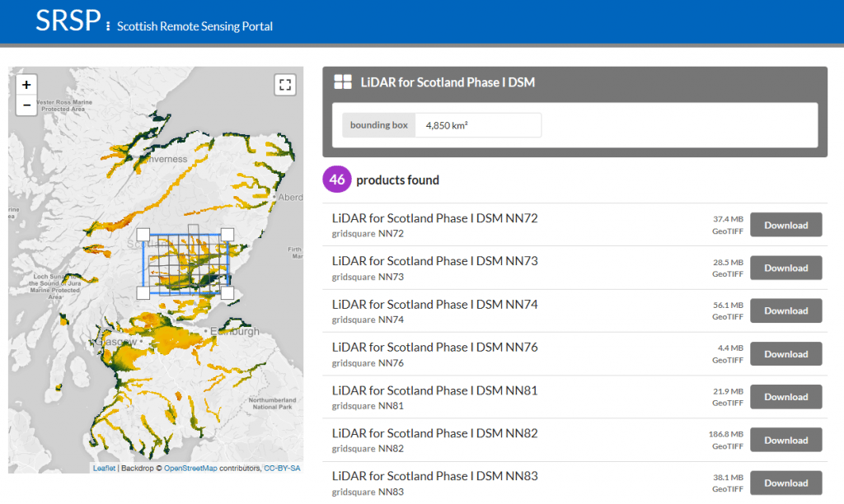Zoom in on the map
This screenshot has width=844, height=504.
(26, 85)
